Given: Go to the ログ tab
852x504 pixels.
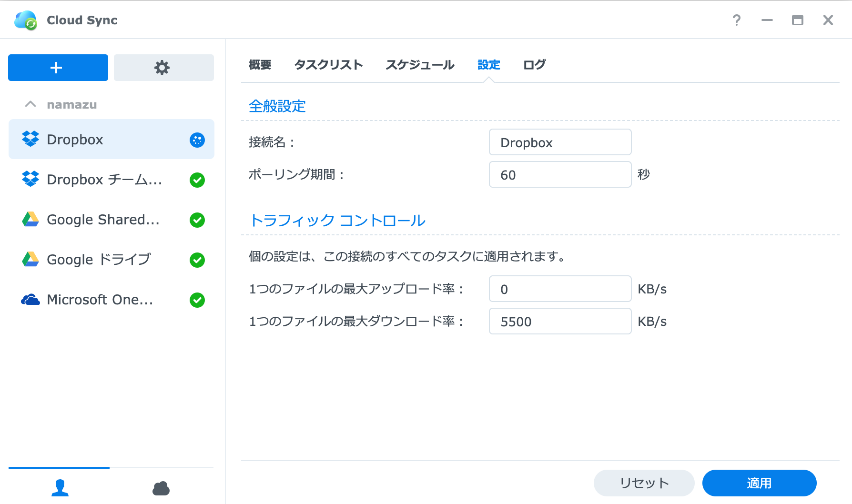Looking at the screenshot, I should 534,65.
